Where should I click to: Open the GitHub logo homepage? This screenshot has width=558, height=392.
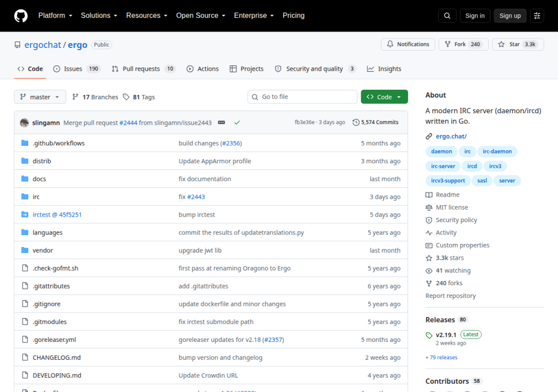pyautogui.click(x=21, y=16)
